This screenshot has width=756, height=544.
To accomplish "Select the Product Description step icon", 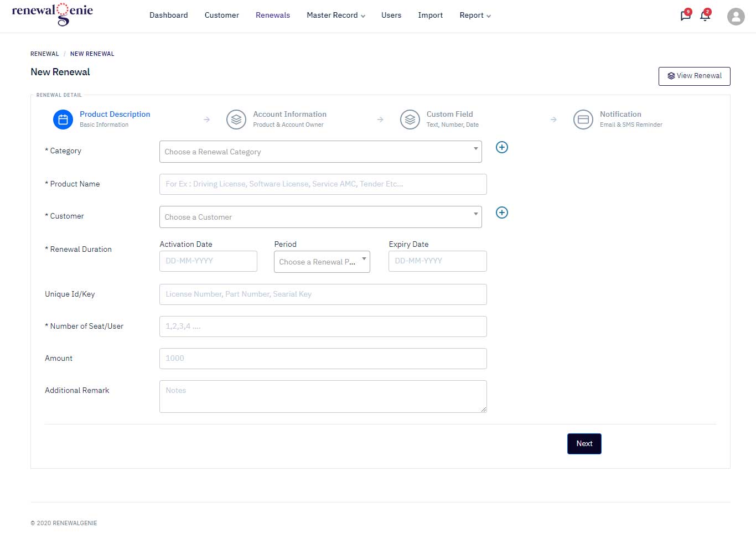I will [63, 120].
